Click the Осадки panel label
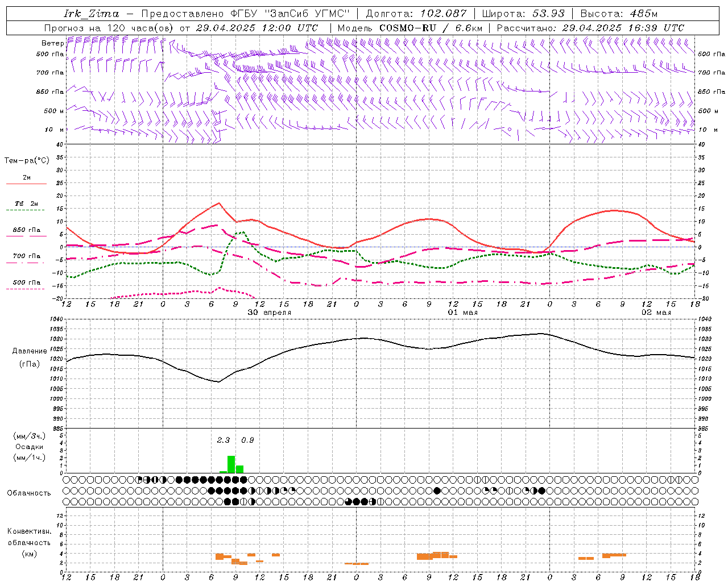728x582 pixels. (x=30, y=447)
